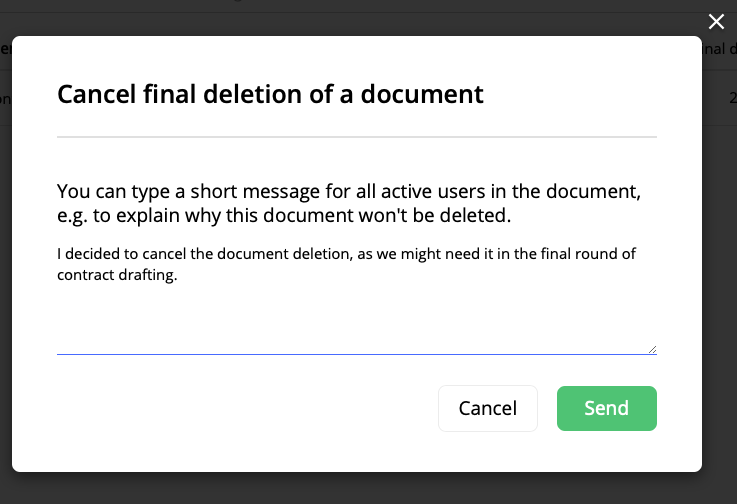Place cursor after 'contract drafting.'
The width and height of the screenshot is (737, 504).
click(178, 275)
